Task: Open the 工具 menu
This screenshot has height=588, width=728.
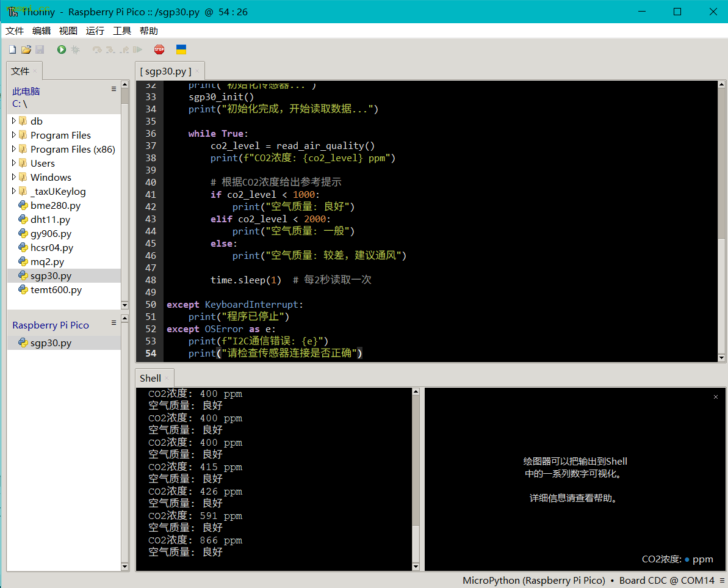Action: pos(122,31)
